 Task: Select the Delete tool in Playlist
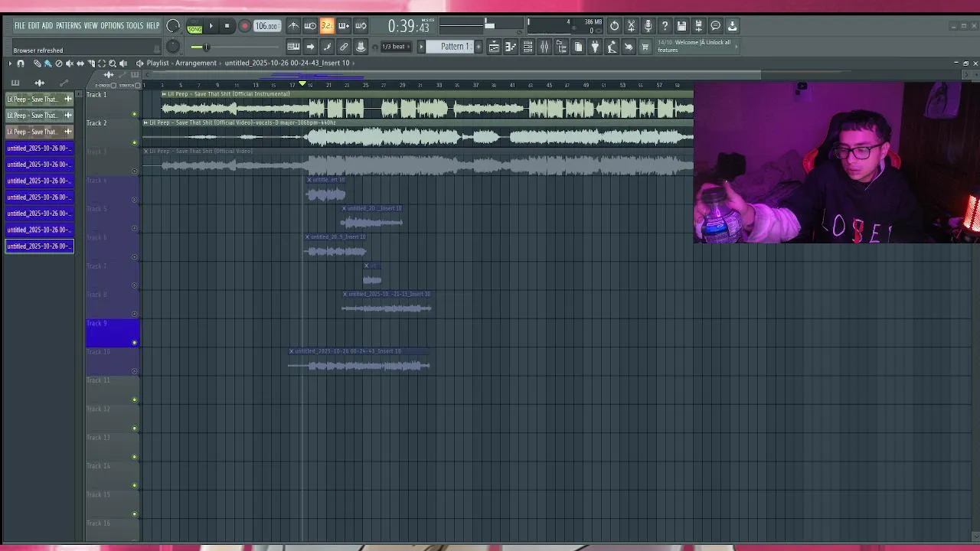coord(59,64)
